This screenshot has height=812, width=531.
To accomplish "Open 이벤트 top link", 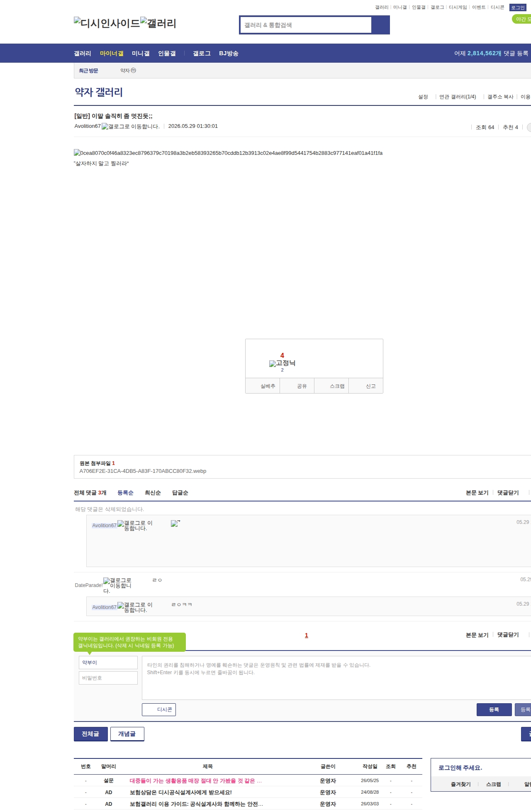I will [479, 7].
